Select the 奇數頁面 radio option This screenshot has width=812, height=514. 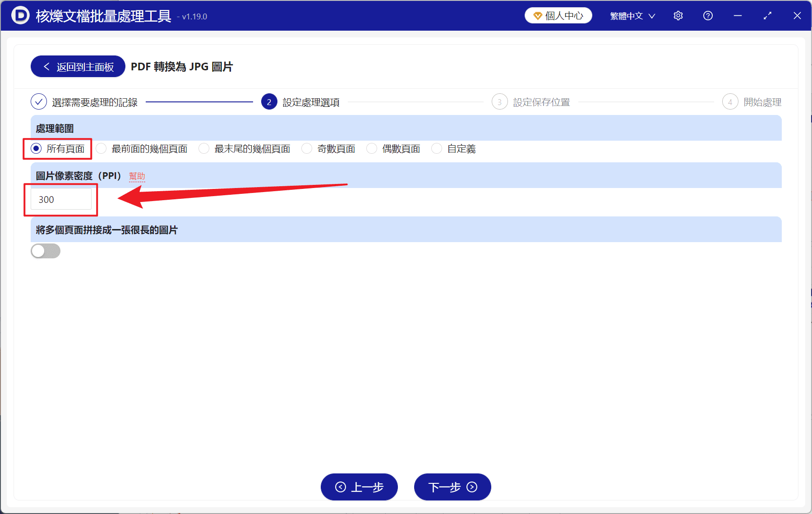pyautogui.click(x=307, y=148)
